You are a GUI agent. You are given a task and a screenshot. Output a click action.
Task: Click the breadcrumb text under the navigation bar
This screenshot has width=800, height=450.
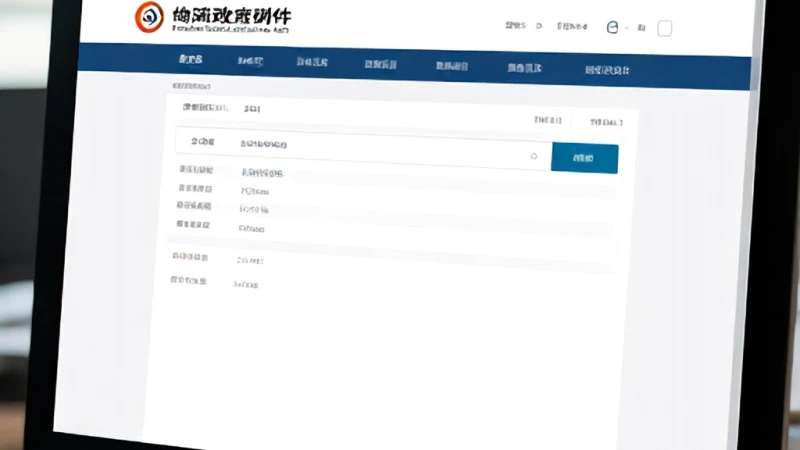tap(191, 86)
